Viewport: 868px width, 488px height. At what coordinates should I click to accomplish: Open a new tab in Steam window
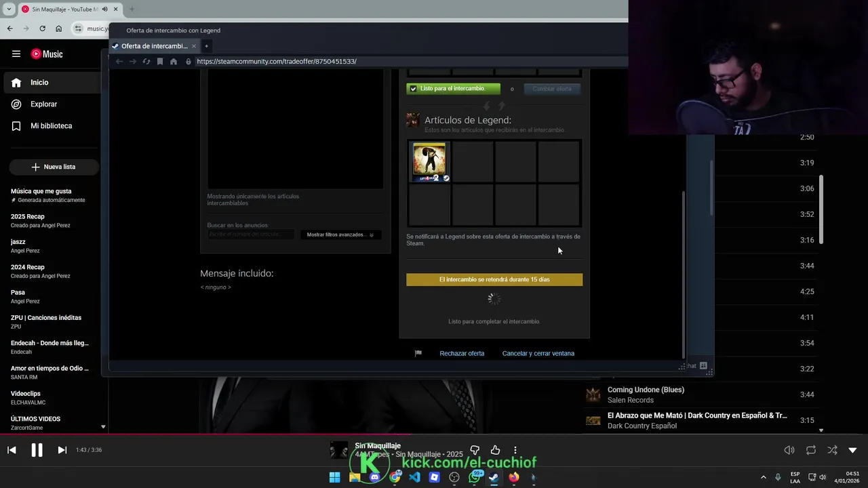coord(206,46)
